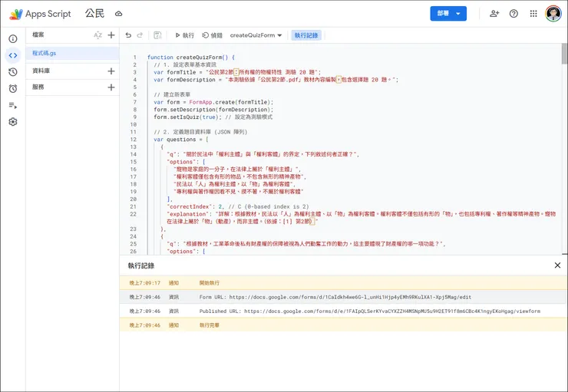Open the project Overview info icon
The height and width of the screenshot is (392, 568).
13,38
